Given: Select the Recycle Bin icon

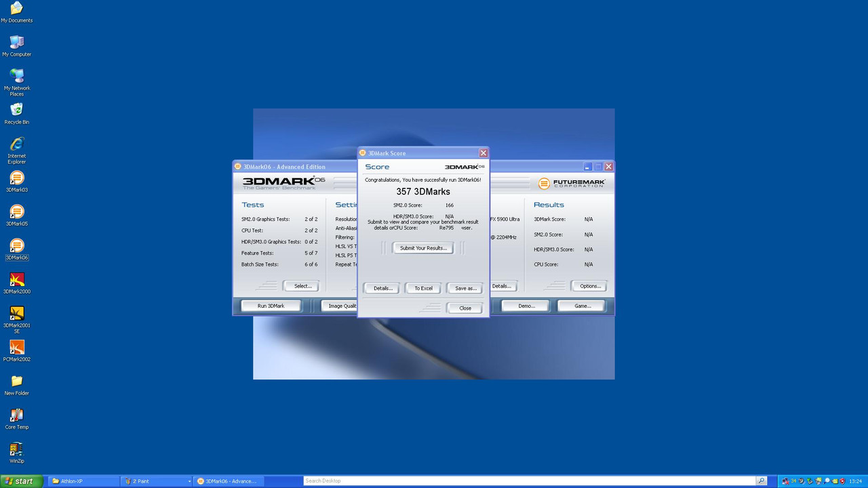Looking at the screenshot, I should pos(16,114).
